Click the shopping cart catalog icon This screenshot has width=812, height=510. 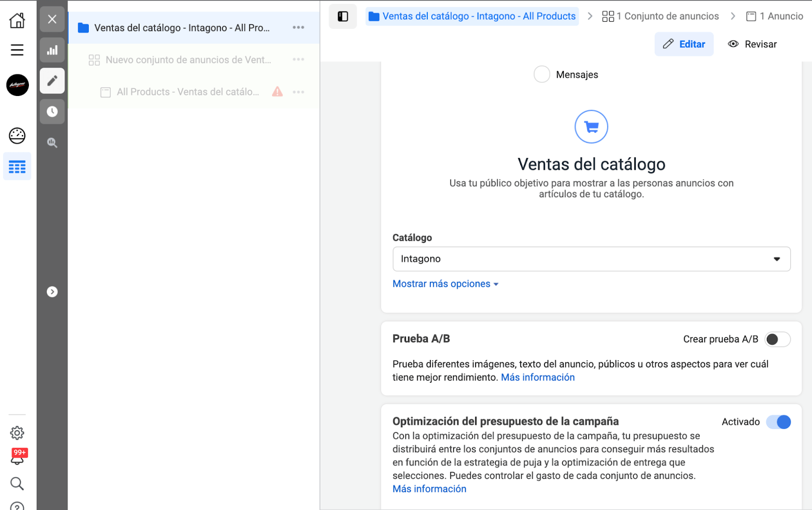tap(591, 126)
